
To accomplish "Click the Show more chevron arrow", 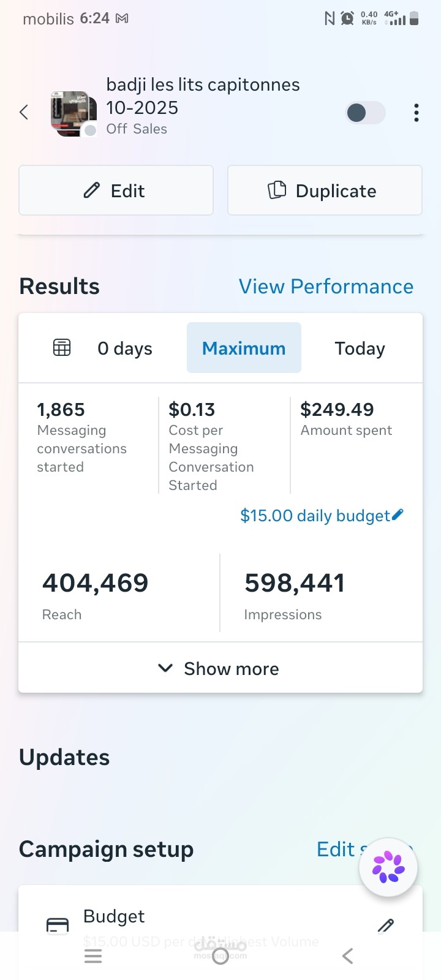I will (165, 668).
